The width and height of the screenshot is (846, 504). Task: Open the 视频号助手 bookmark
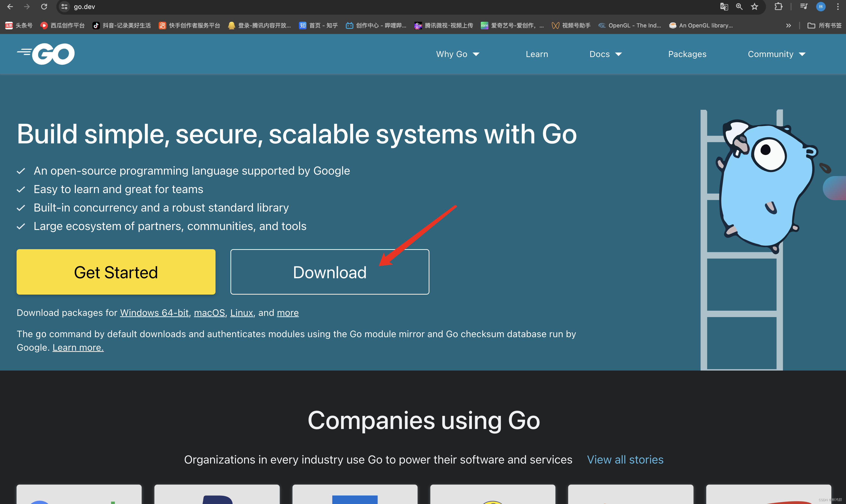point(571,26)
